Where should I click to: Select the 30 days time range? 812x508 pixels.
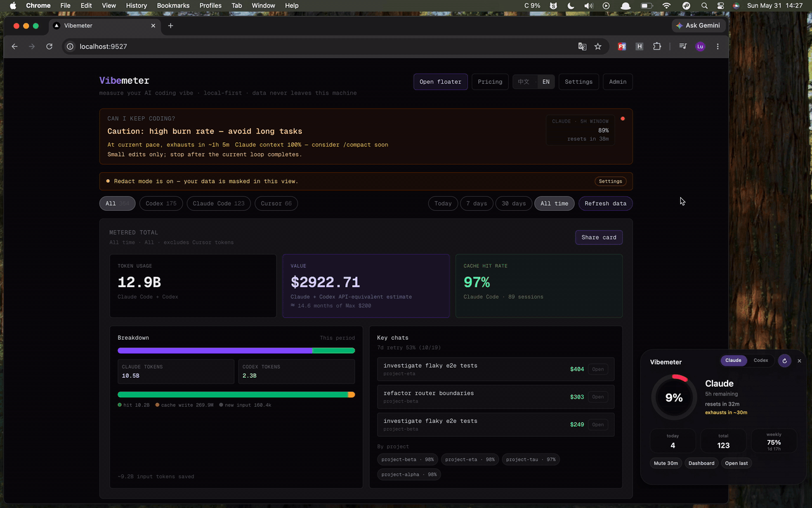(514, 203)
